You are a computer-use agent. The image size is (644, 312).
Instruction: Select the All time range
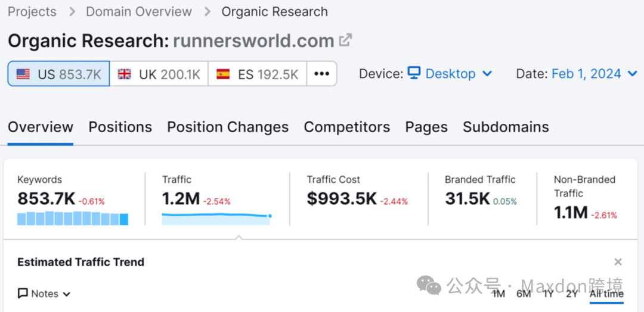click(606, 294)
